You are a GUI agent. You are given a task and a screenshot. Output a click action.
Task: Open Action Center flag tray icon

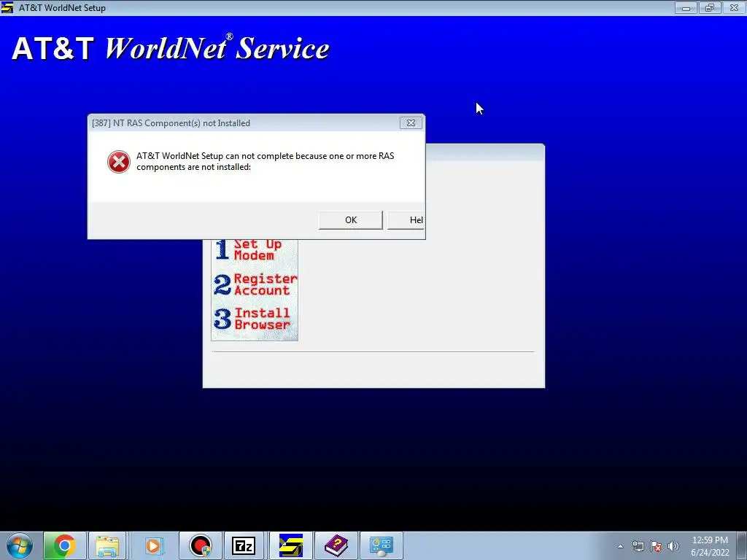pyautogui.click(x=656, y=546)
